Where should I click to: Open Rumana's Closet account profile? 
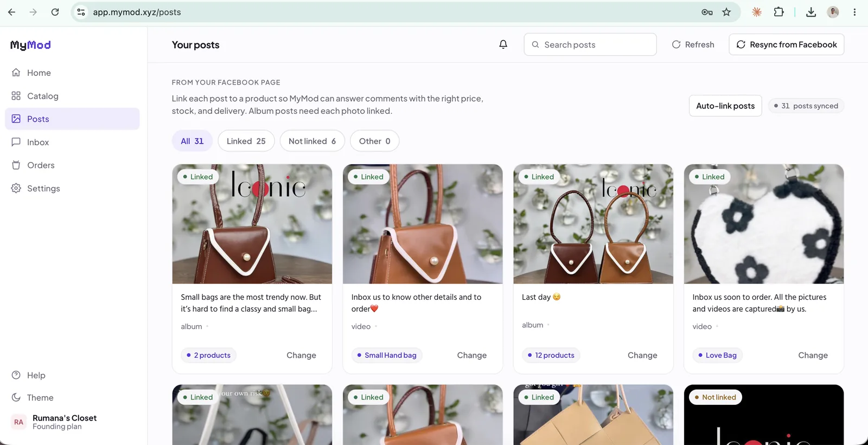72,422
